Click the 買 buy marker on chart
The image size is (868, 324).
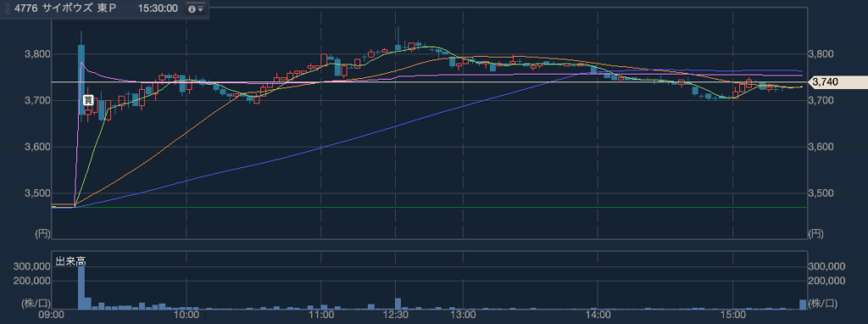87,100
